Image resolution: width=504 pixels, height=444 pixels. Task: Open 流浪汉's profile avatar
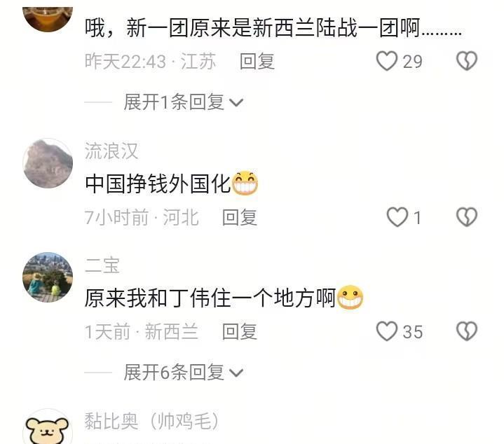[x=48, y=164]
